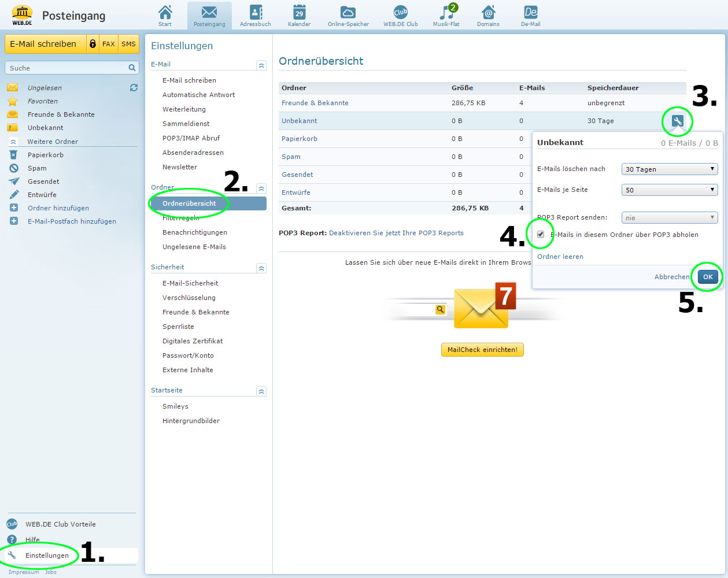728x578 pixels.
Task: Open the Papierkorb folder in table
Action: pyautogui.click(x=300, y=139)
